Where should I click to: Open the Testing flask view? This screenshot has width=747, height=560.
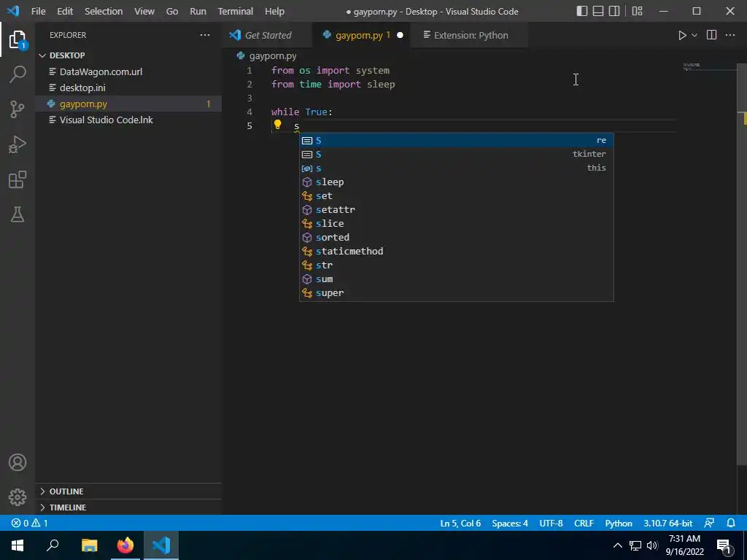(x=18, y=214)
